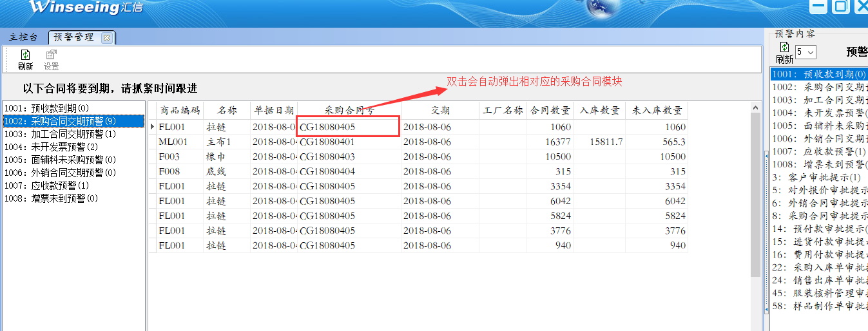The image size is (868, 331).
Task: Click the 底线 name cell
Action: point(227,171)
